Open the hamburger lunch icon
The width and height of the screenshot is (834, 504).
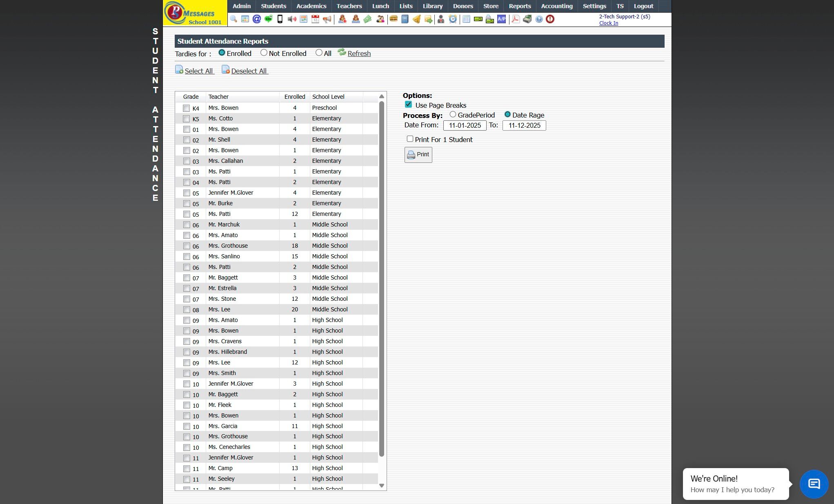coord(394,19)
